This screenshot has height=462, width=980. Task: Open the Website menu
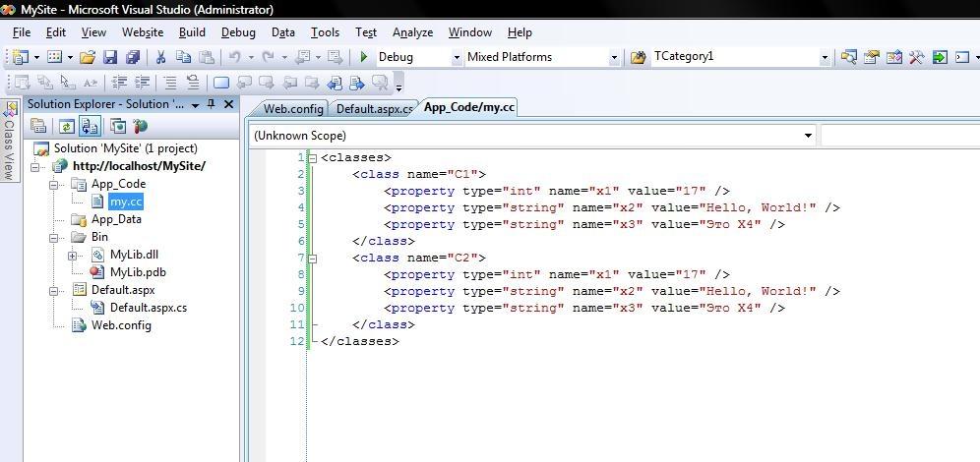(x=143, y=32)
